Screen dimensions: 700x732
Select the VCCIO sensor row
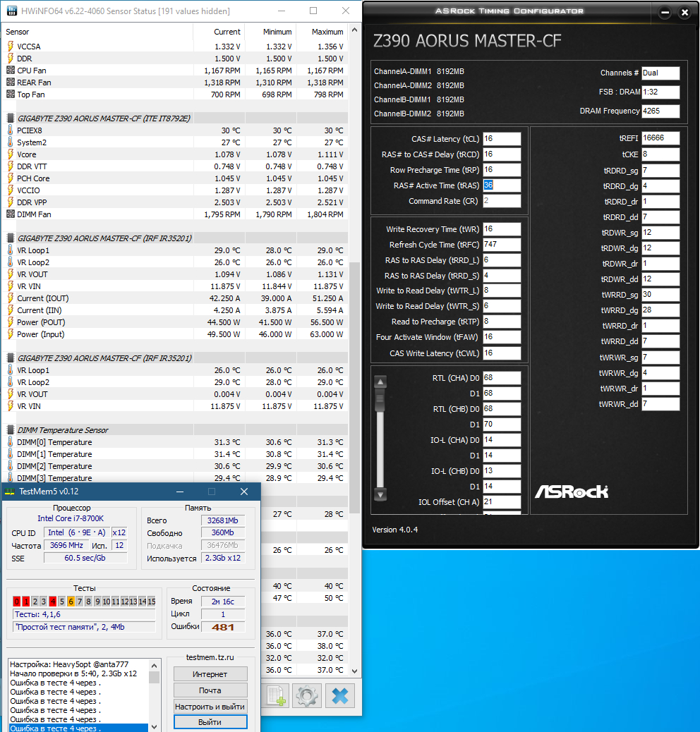(x=175, y=190)
